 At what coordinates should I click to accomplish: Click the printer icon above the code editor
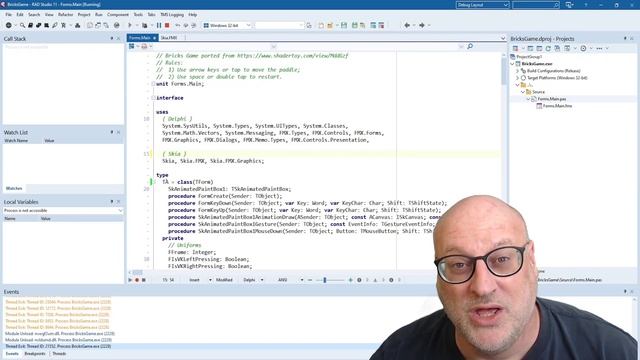[144, 47]
